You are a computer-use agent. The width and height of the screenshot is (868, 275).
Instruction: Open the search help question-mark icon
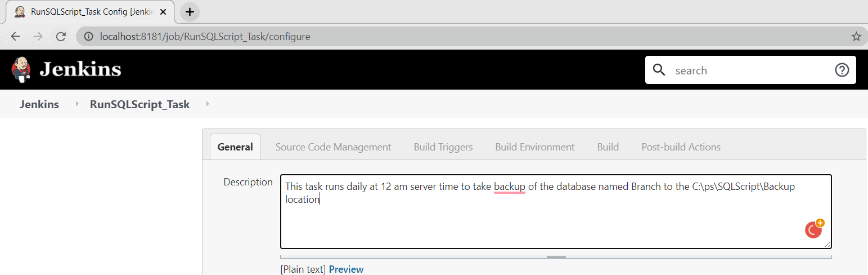(x=842, y=70)
